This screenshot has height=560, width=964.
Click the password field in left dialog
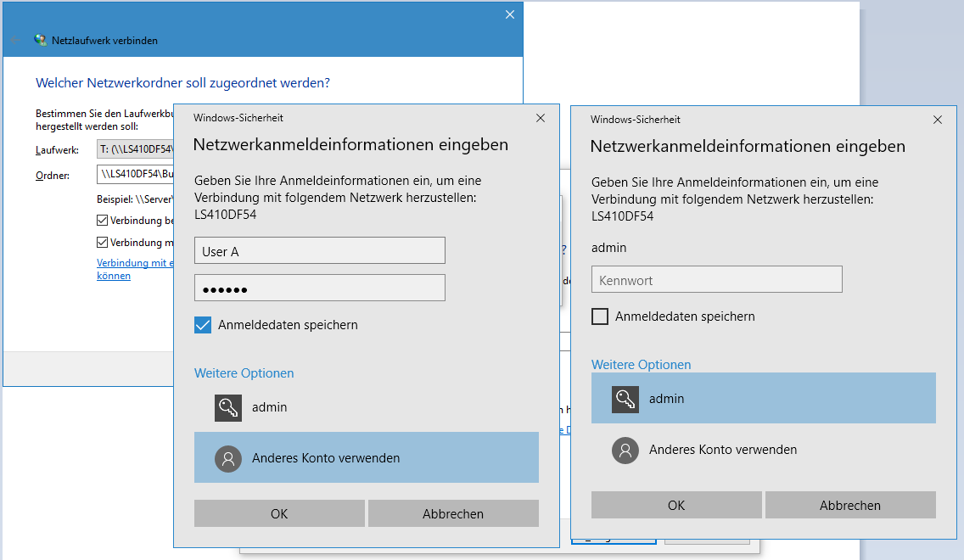pos(320,288)
